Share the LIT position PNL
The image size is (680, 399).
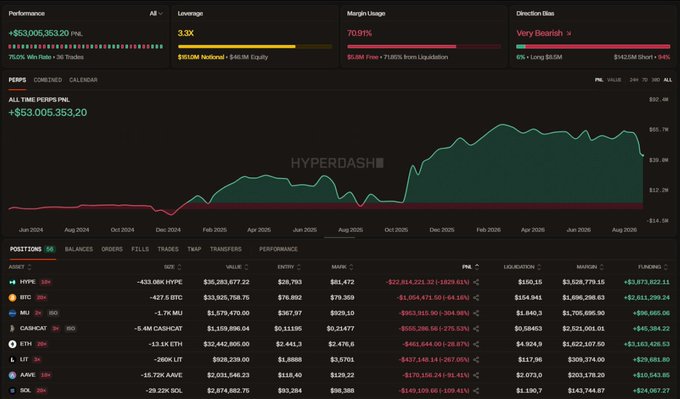pos(476,360)
